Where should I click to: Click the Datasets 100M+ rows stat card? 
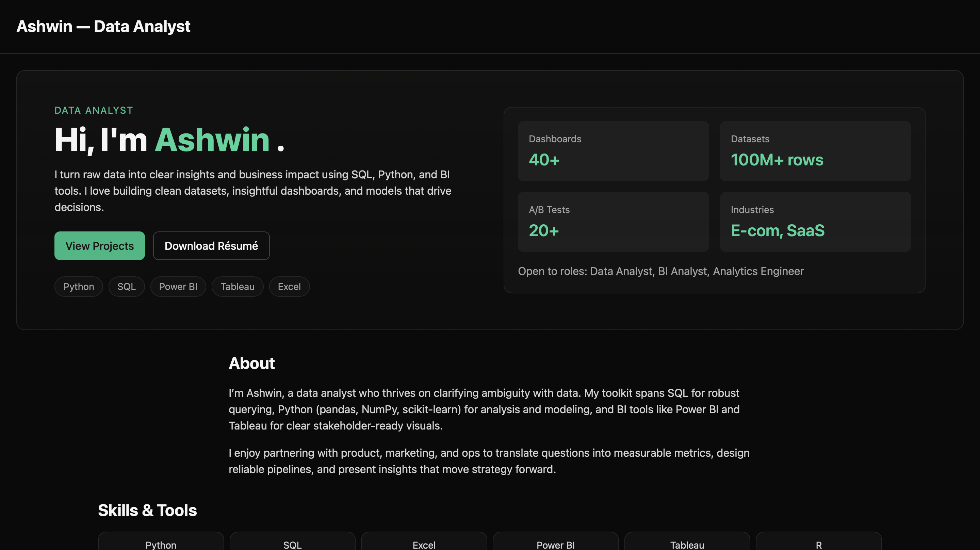[815, 151]
